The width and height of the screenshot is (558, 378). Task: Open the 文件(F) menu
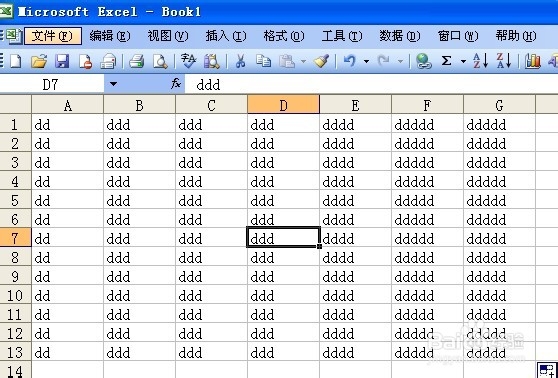pyautogui.click(x=53, y=36)
